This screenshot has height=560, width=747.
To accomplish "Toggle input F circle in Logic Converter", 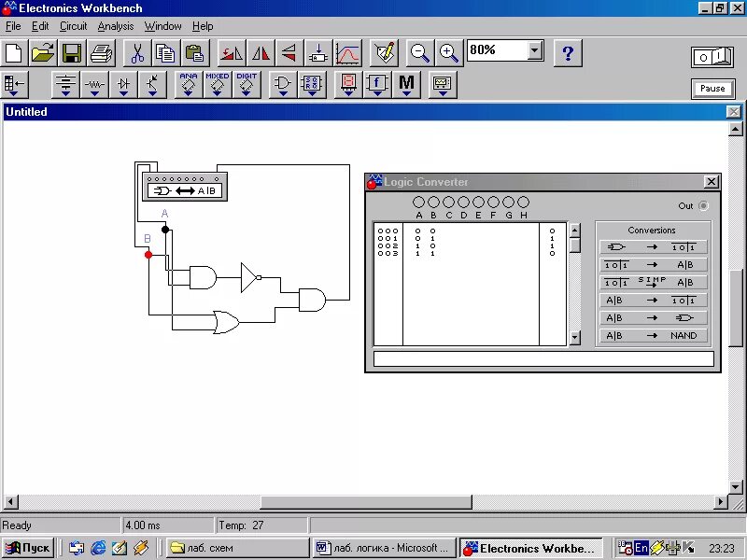I will [493, 203].
